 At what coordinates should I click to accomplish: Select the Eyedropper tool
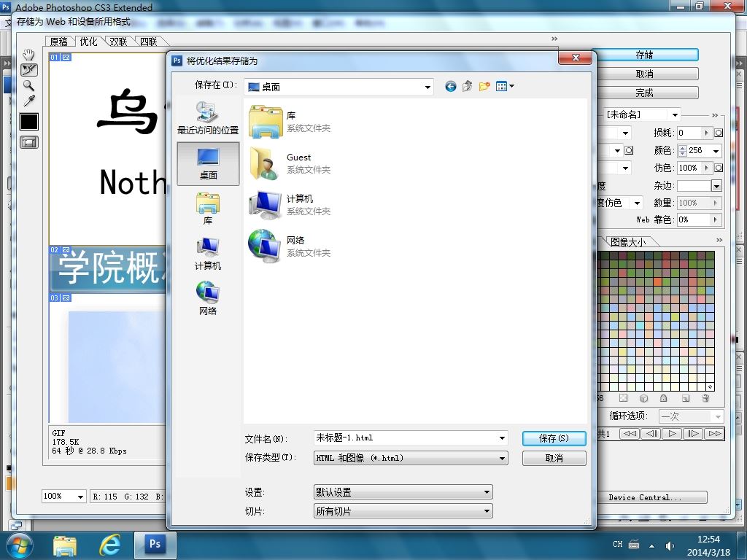click(x=28, y=101)
